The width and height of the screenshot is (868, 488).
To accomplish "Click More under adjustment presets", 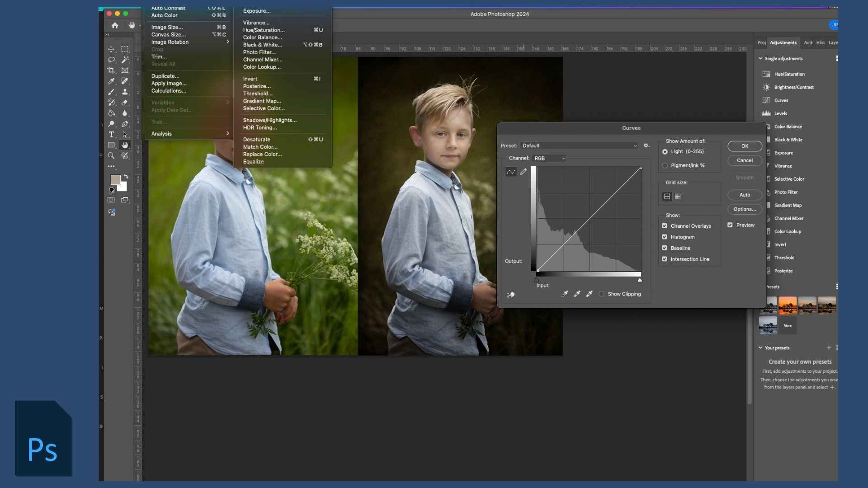I will pyautogui.click(x=788, y=326).
